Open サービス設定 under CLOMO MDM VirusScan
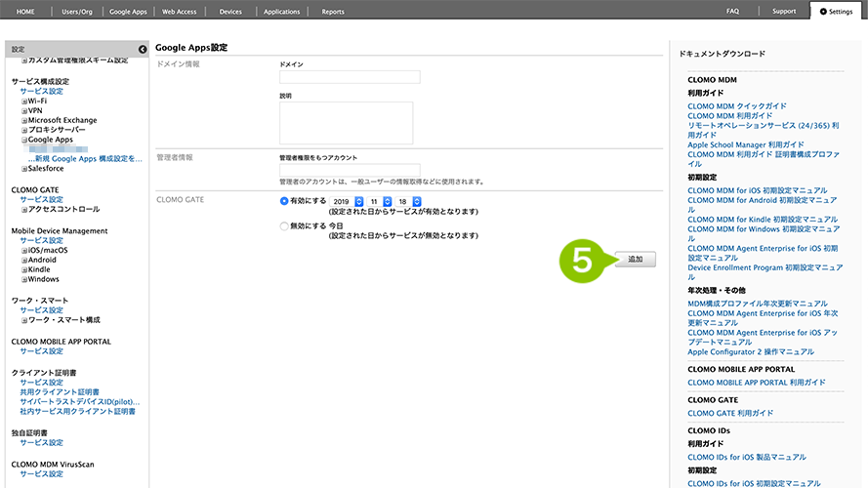 point(42,474)
